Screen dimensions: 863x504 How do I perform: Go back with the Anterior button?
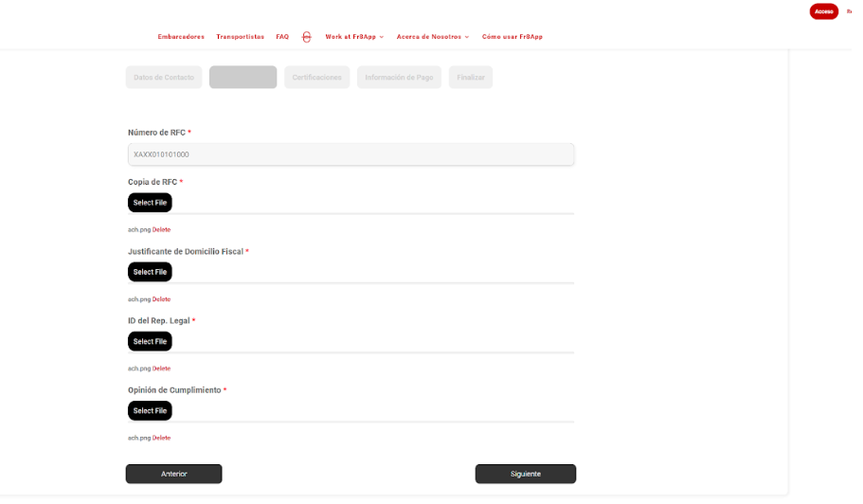tap(174, 474)
